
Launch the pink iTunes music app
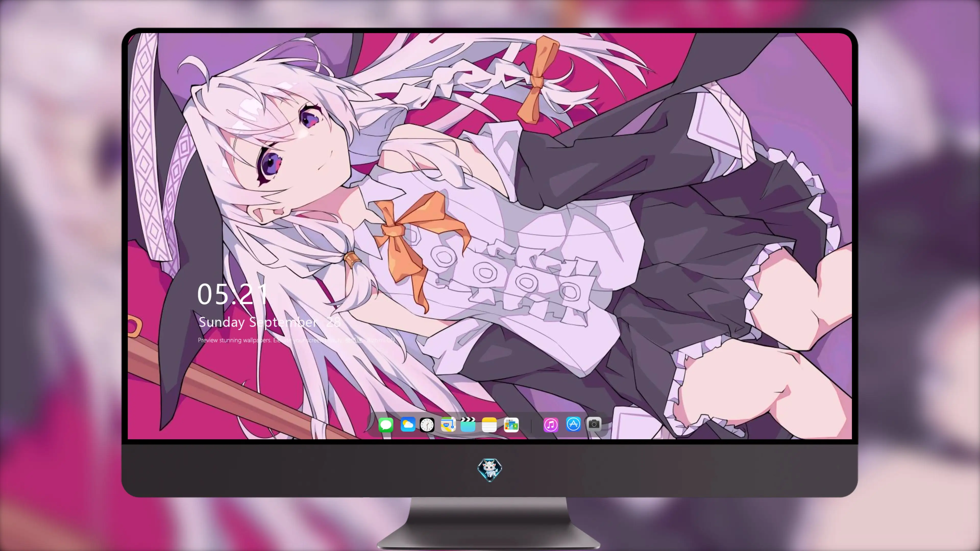click(x=551, y=424)
